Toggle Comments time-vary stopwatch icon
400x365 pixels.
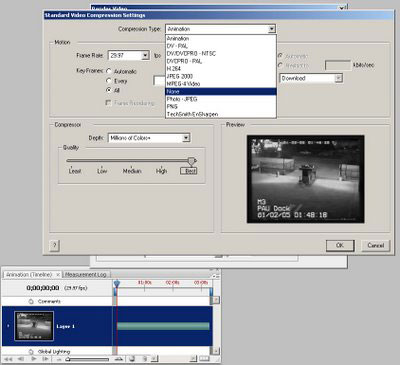(x=31, y=301)
